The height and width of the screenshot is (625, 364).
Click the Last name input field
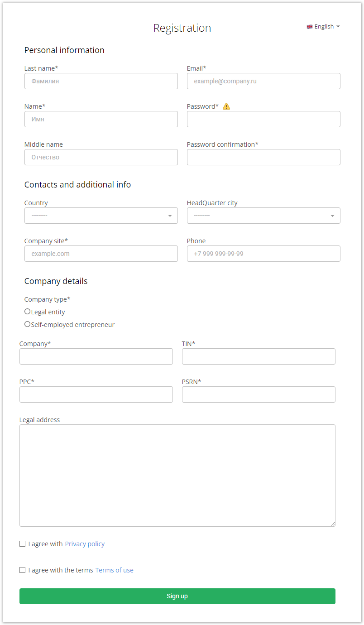(x=101, y=81)
